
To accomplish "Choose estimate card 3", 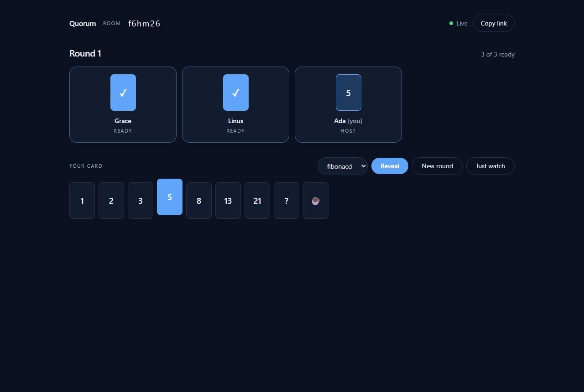I will pyautogui.click(x=141, y=201).
